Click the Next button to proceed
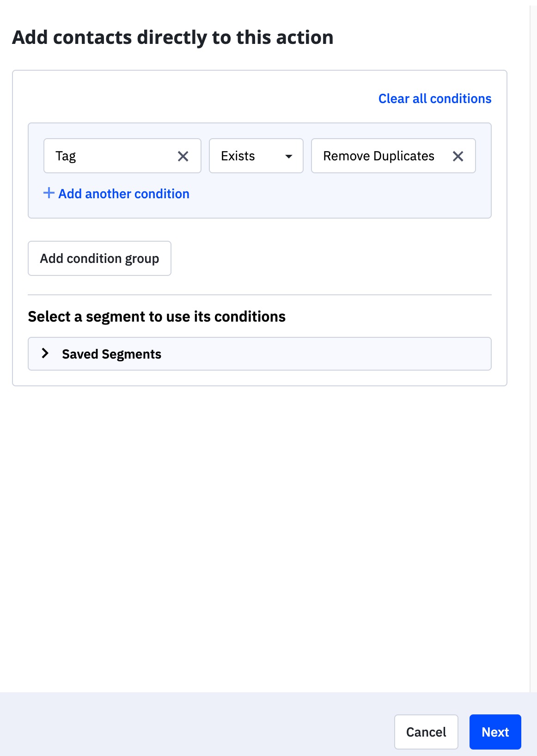The height and width of the screenshot is (756, 537). pos(495,732)
